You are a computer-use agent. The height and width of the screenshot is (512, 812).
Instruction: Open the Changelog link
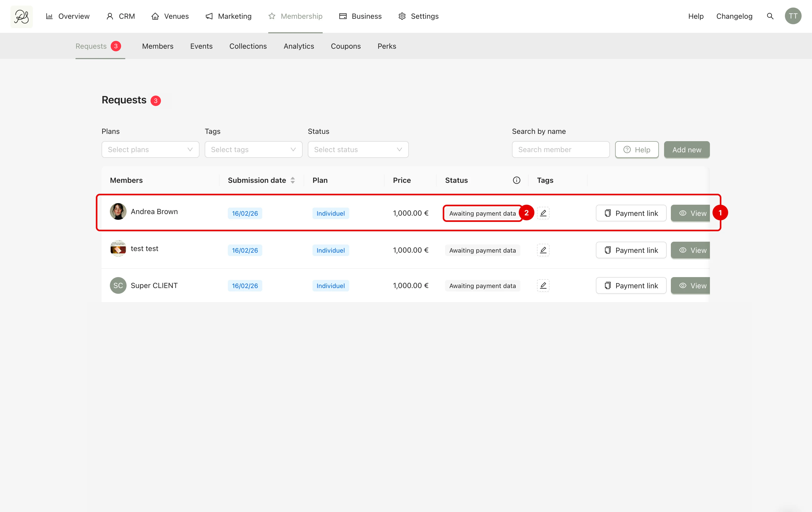[x=734, y=16]
